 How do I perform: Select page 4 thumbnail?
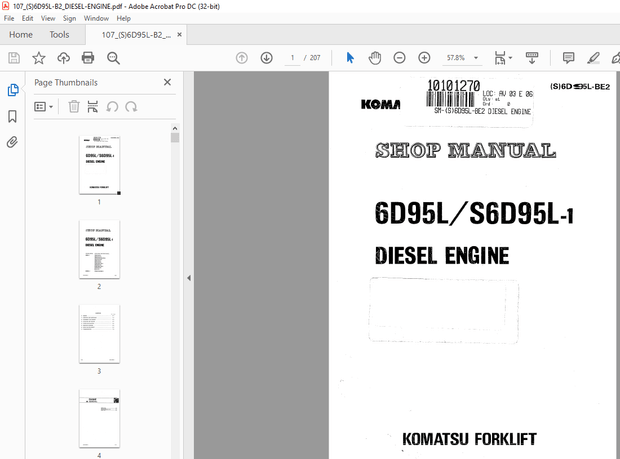coord(99,418)
